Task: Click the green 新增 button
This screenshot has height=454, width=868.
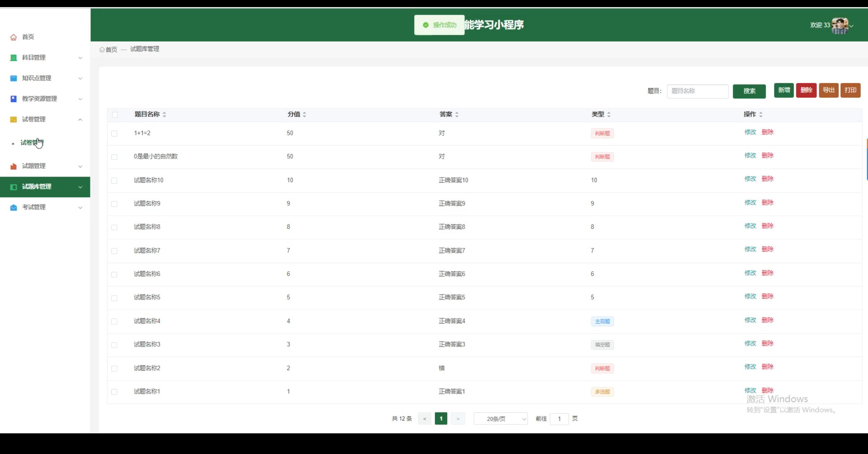Action: (784, 90)
